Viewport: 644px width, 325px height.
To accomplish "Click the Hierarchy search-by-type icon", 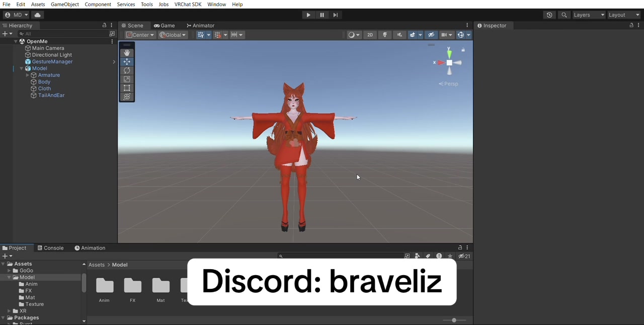I will click(x=112, y=34).
